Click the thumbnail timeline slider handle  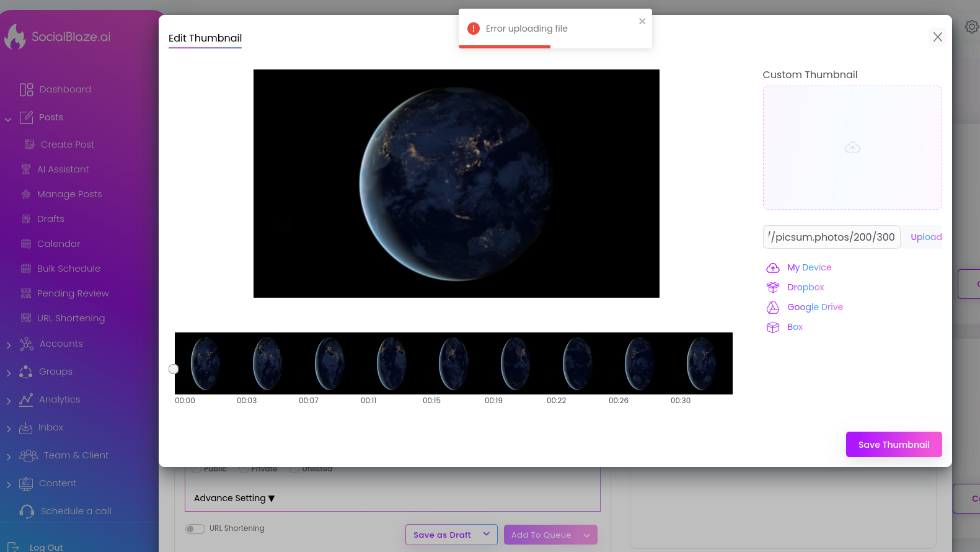coord(174,369)
